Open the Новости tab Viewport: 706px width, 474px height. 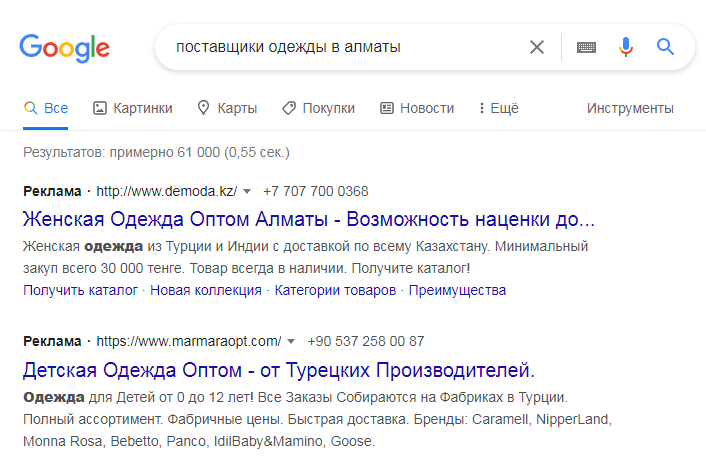point(417,108)
